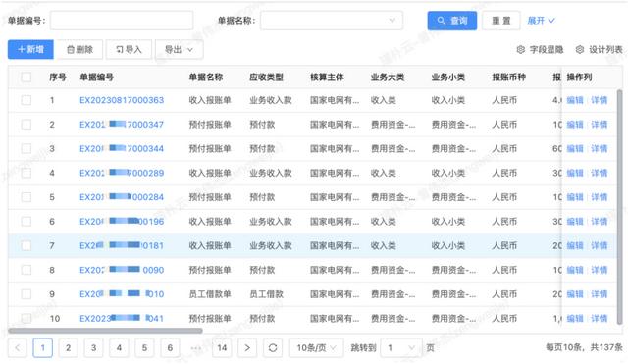Click the 删除 delete button
This screenshot has width=628, height=364.
(x=79, y=50)
